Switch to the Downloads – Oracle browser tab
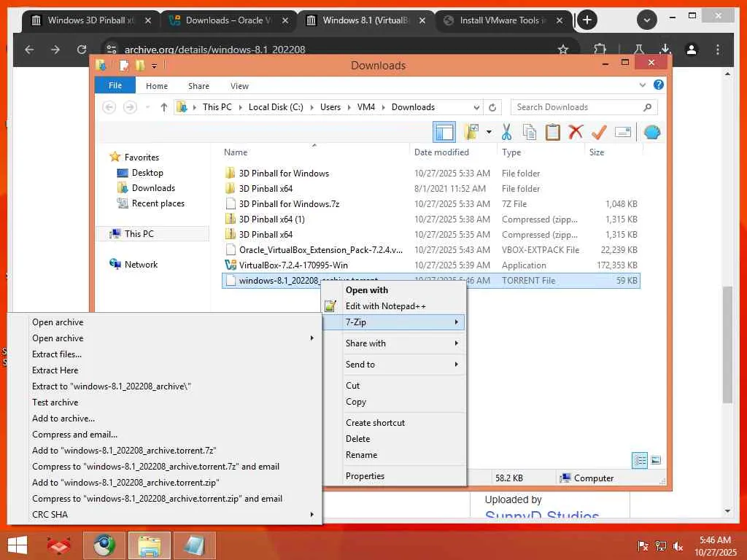Image resolution: width=747 pixels, height=560 pixels. (228, 20)
